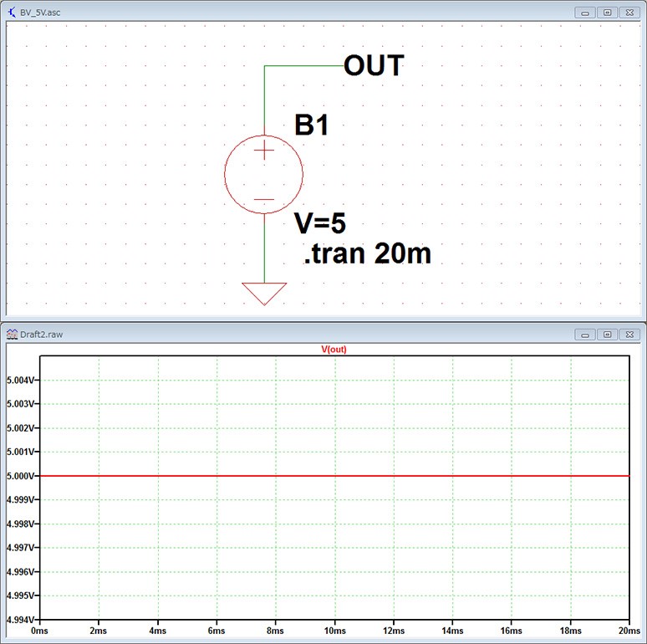647x644 pixels.
Task: Click the B1 component name label
Action: 312,125
